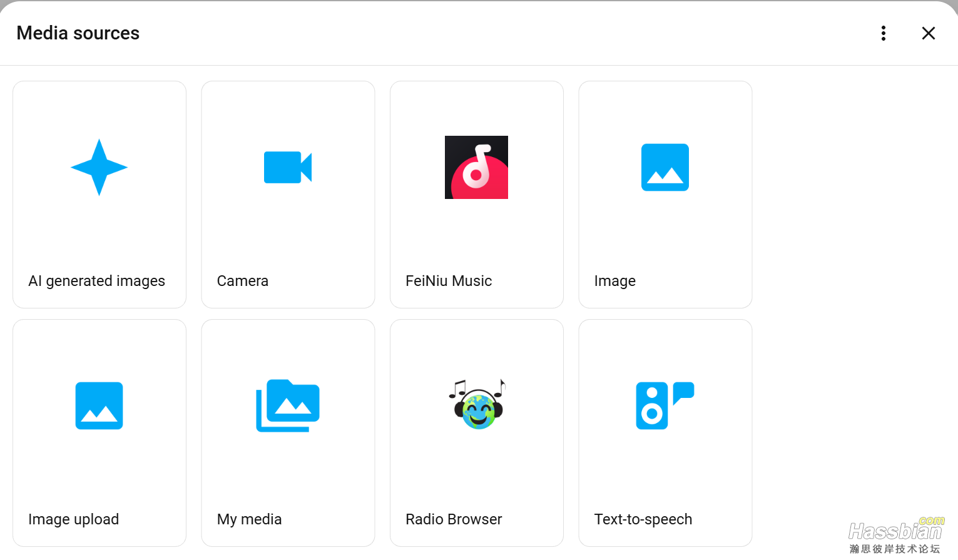Open the three-dot overflow menu
Screen dimensions: 958x560
tap(884, 33)
